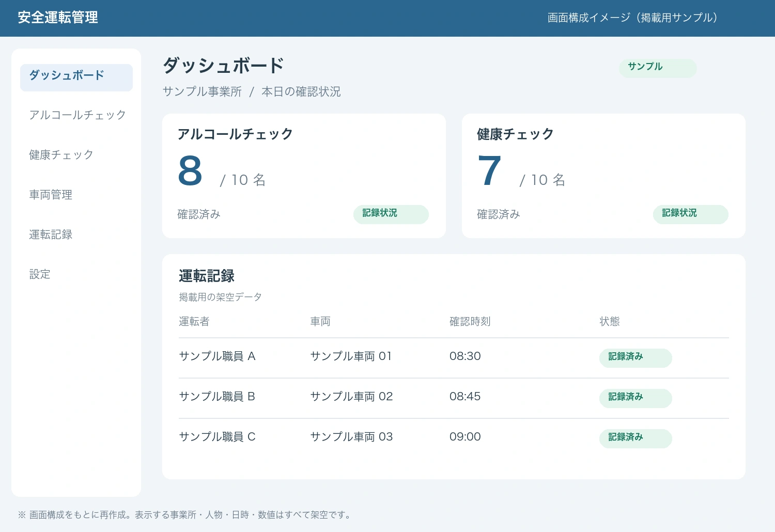Click the 車両 column header
775x532 pixels.
(320, 321)
